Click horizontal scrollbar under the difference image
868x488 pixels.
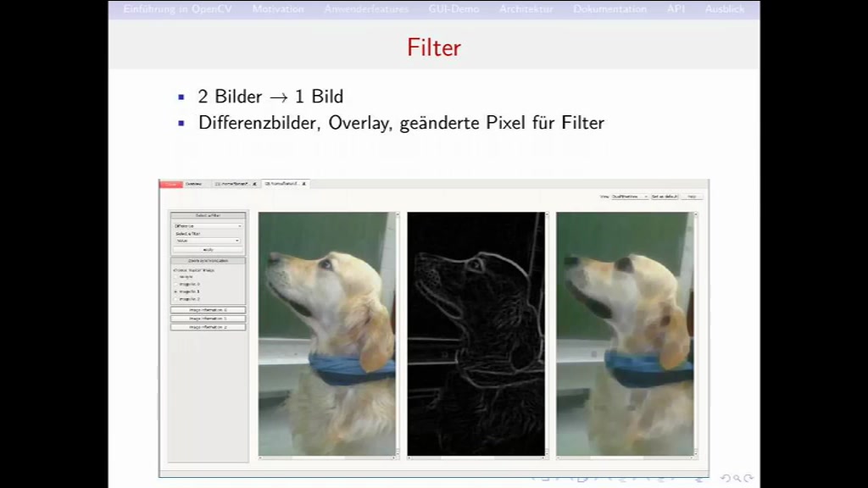(476, 457)
